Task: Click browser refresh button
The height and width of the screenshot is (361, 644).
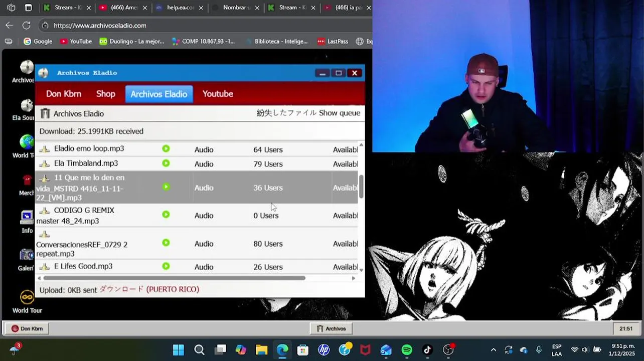Action: pos(27,25)
